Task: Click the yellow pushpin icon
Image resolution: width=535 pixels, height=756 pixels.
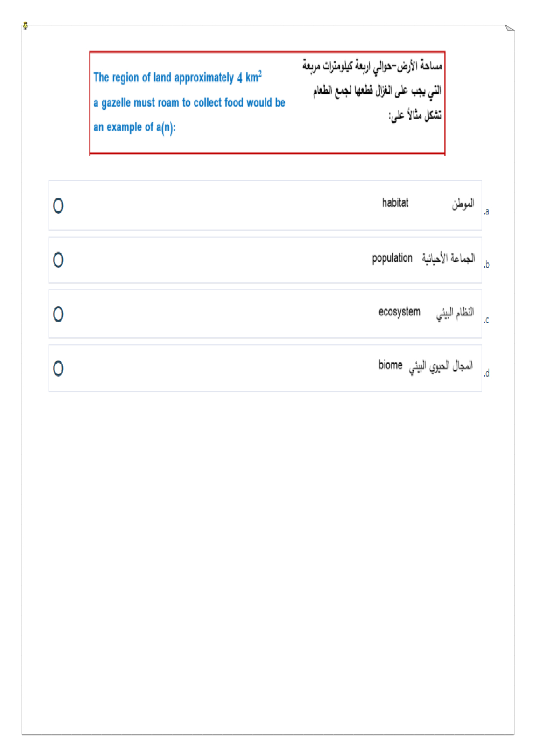Action: point(25,25)
